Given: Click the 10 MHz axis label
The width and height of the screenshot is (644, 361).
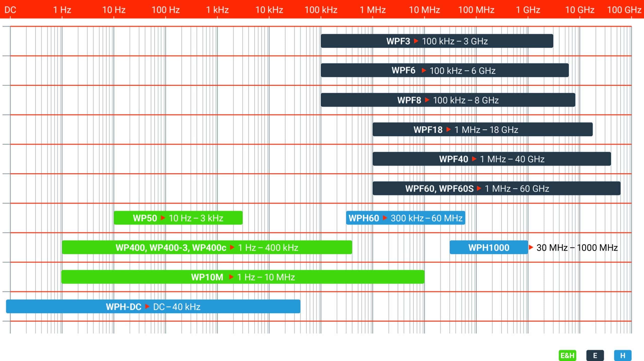Looking at the screenshot, I should [424, 10].
